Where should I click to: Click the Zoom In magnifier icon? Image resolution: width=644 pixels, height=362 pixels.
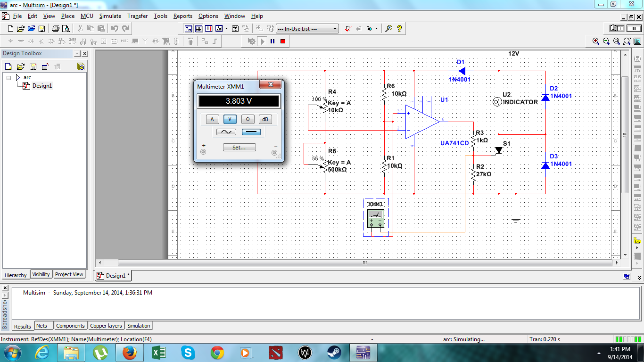596,41
